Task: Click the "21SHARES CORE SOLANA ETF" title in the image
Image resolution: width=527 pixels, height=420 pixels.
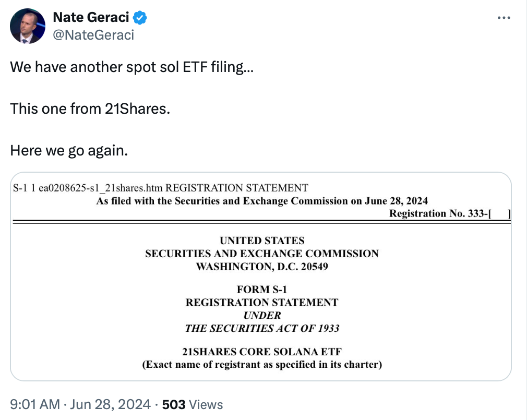Action: (x=262, y=352)
